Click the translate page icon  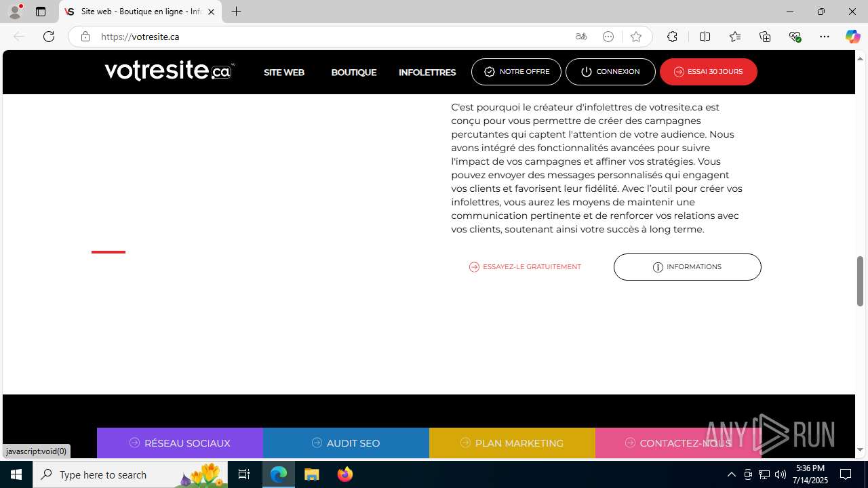pyautogui.click(x=581, y=37)
